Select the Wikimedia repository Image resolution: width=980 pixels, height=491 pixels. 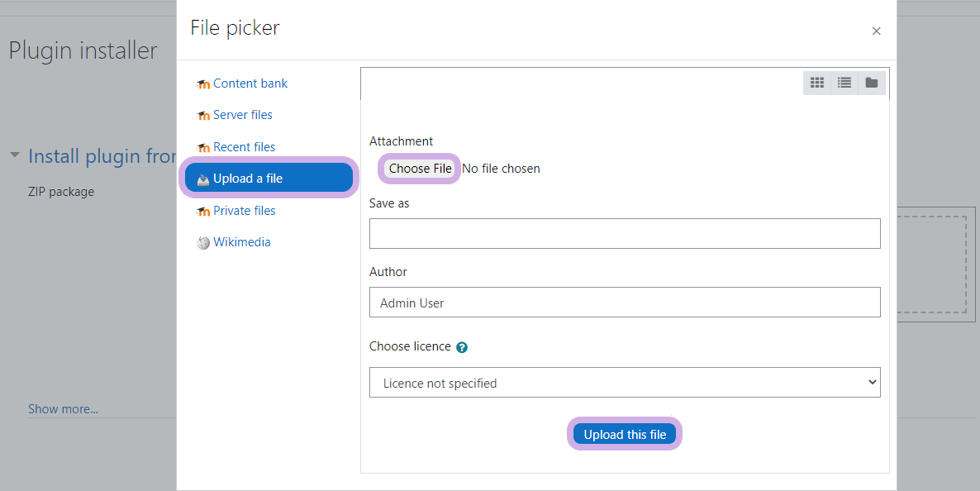pyautogui.click(x=241, y=242)
